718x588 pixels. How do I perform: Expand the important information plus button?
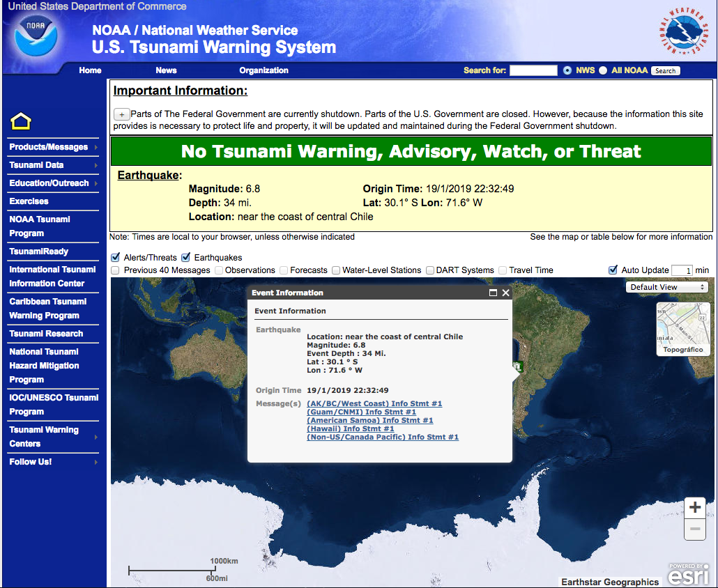pyautogui.click(x=121, y=114)
